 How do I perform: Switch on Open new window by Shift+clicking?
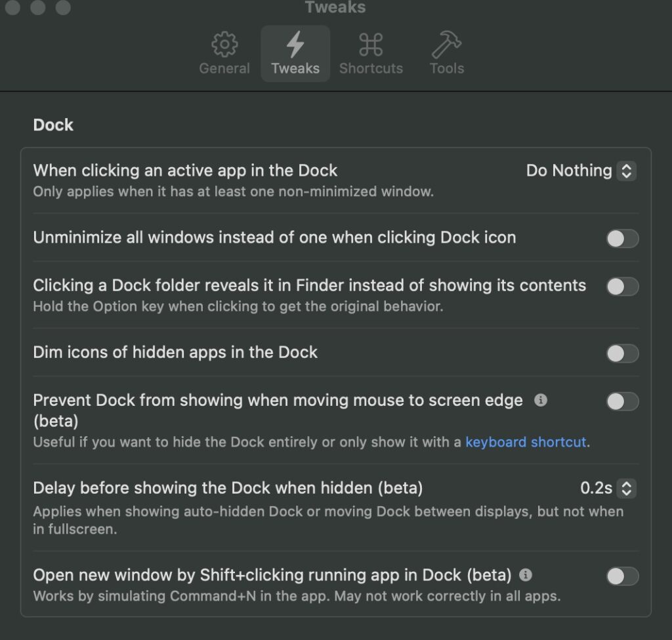point(622,576)
